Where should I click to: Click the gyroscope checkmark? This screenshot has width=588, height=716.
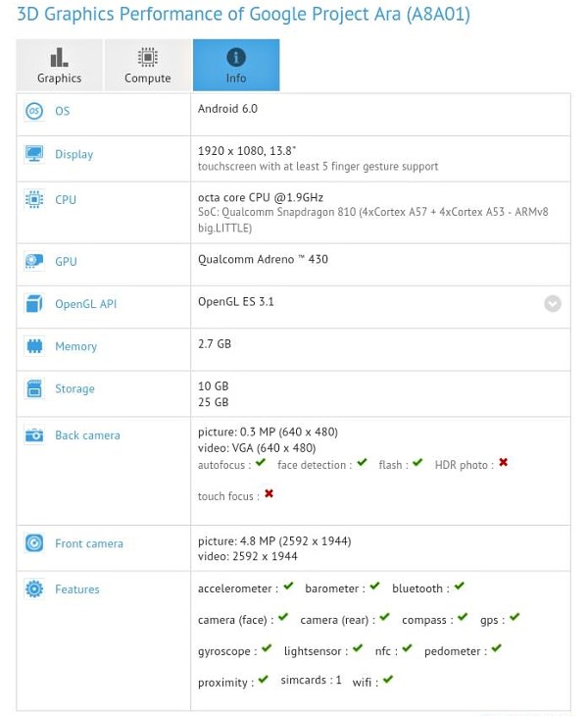(267, 648)
